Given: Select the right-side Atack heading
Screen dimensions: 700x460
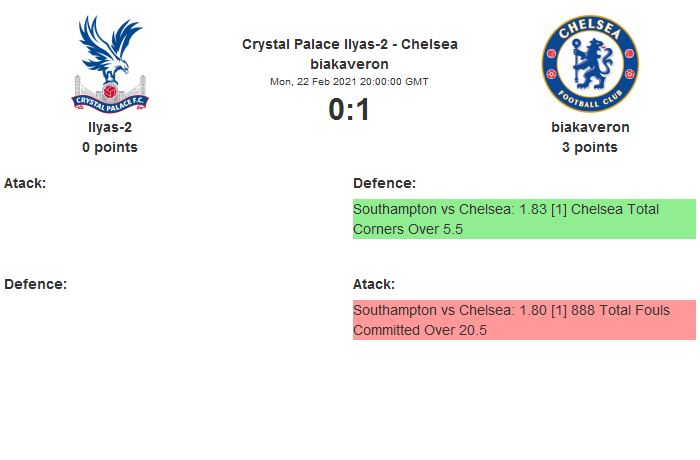Looking at the screenshot, I should click(374, 284).
